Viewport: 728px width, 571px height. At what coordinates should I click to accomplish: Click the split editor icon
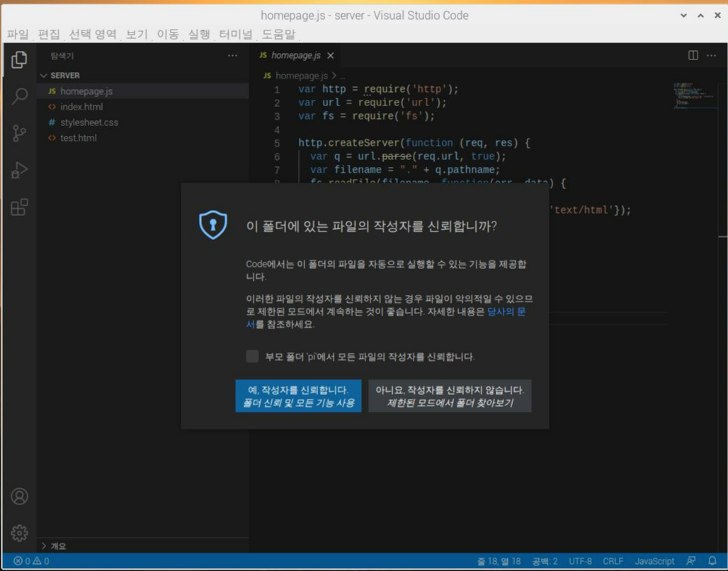point(693,55)
